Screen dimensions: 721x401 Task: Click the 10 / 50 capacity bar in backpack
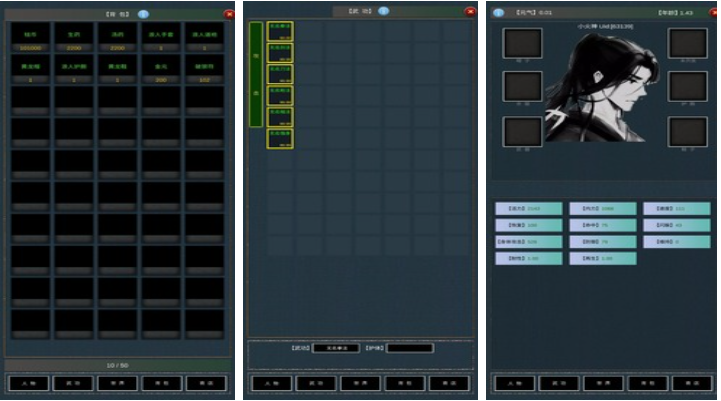pos(118,365)
